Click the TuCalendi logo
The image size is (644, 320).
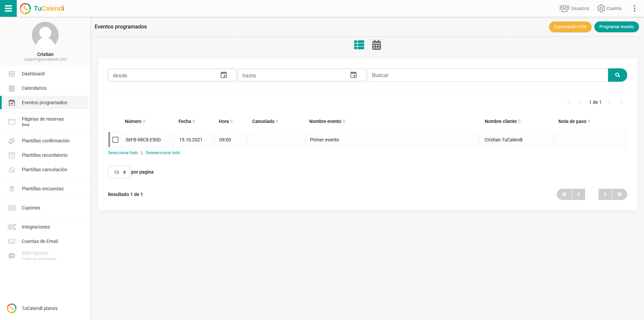pyautogui.click(x=42, y=8)
